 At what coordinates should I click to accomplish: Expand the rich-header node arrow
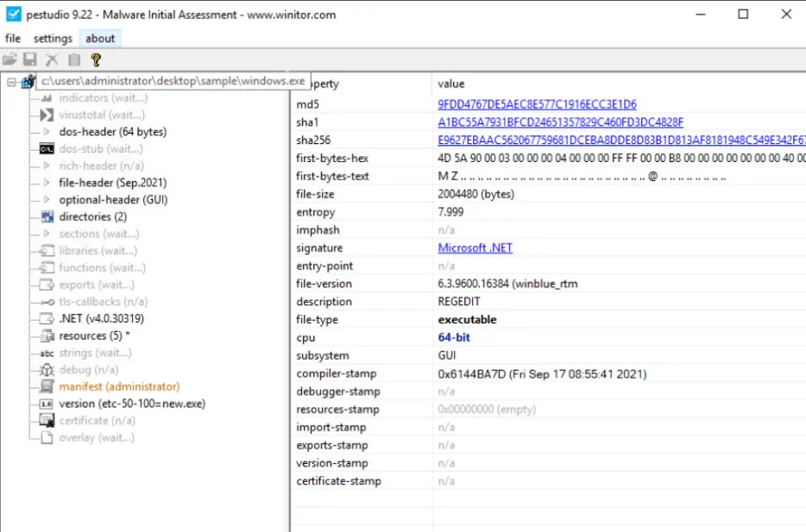point(47,166)
